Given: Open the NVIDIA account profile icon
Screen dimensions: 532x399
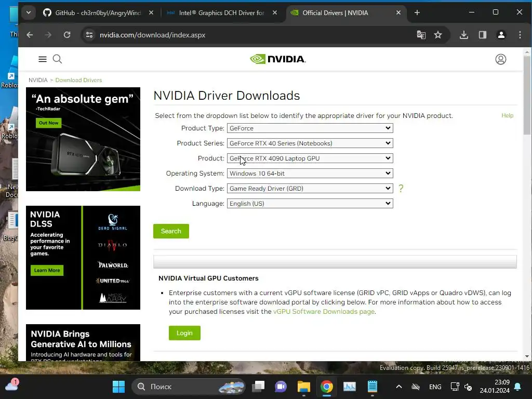Looking at the screenshot, I should [x=500, y=59].
